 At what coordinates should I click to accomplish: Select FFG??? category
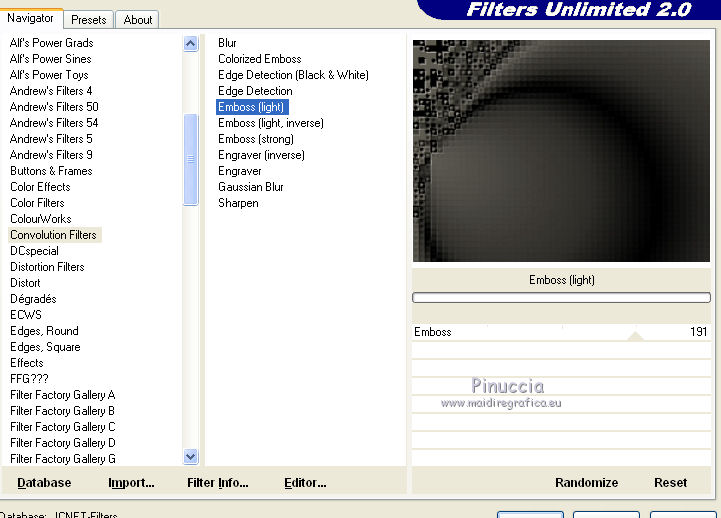pos(29,379)
